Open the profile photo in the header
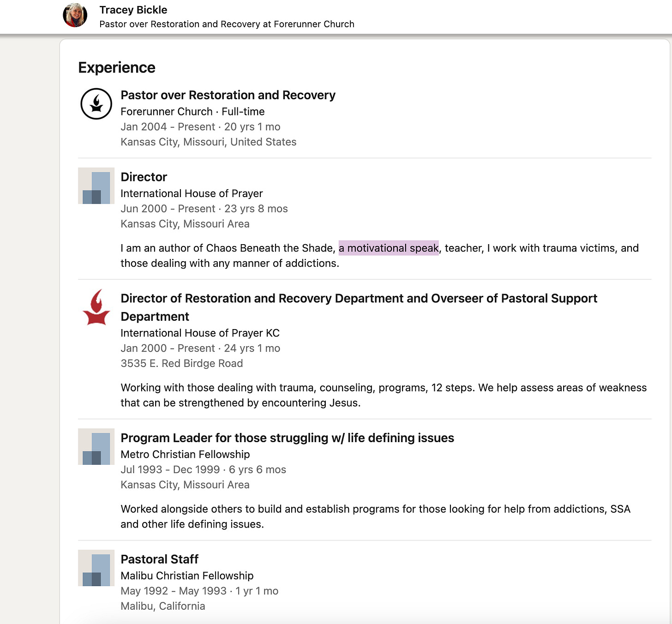 tap(75, 15)
